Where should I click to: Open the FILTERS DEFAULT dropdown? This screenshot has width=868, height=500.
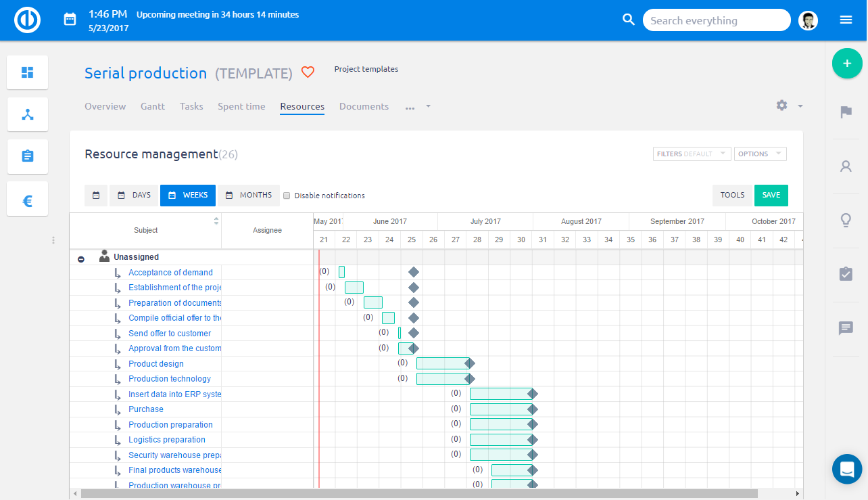pos(691,154)
